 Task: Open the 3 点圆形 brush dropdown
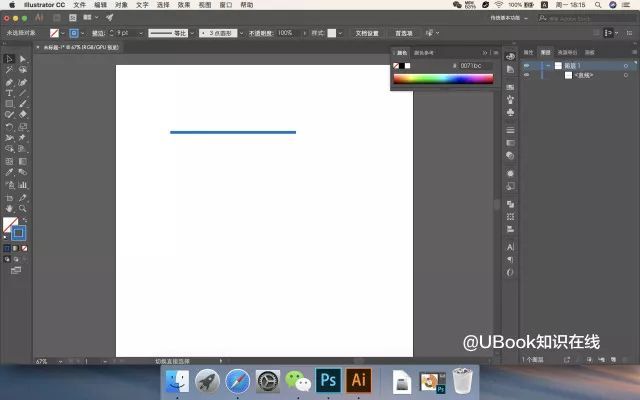241,33
